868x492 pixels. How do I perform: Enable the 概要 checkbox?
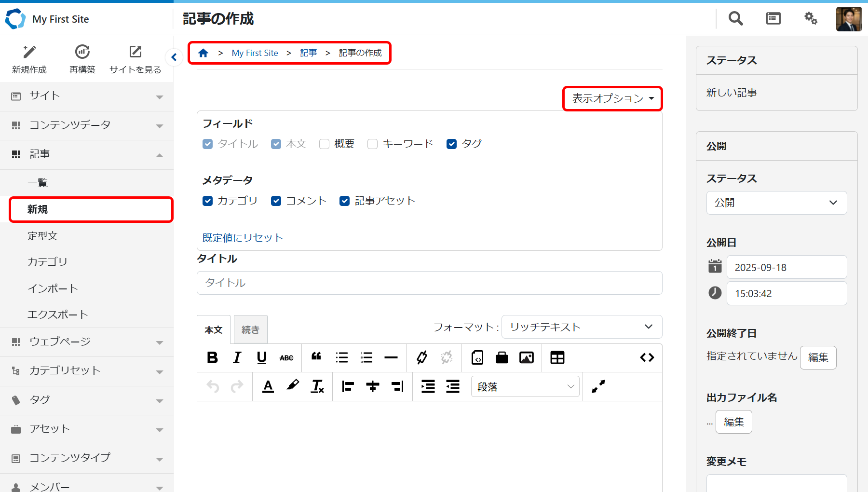coord(325,144)
